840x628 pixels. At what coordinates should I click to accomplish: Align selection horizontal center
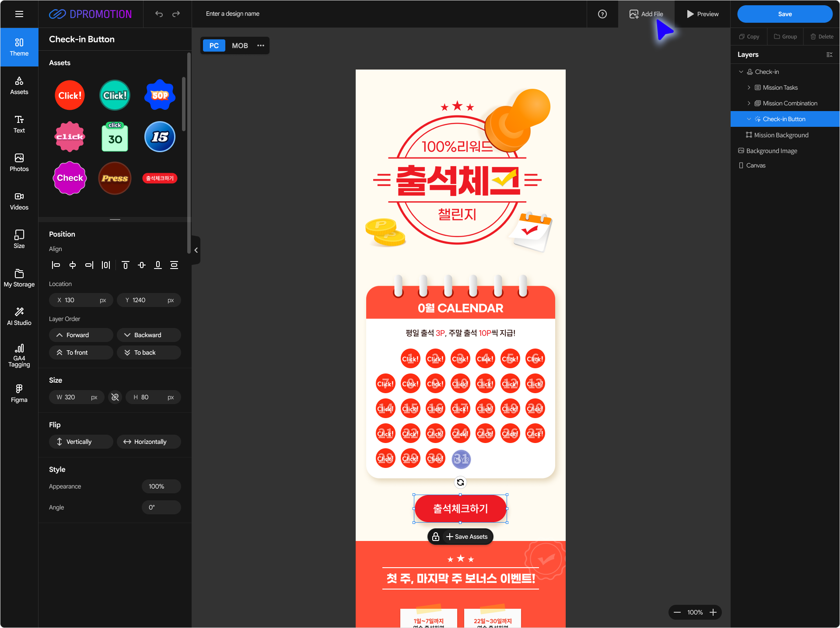click(x=73, y=265)
